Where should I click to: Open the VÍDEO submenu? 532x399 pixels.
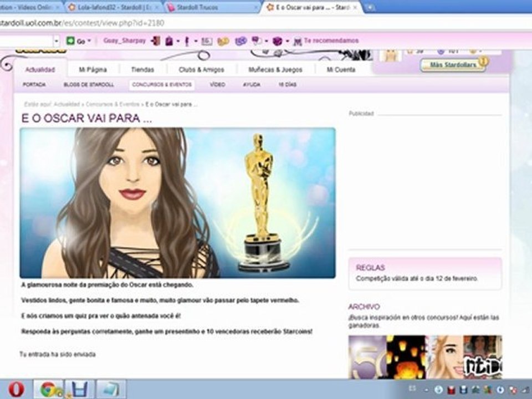coord(217,84)
